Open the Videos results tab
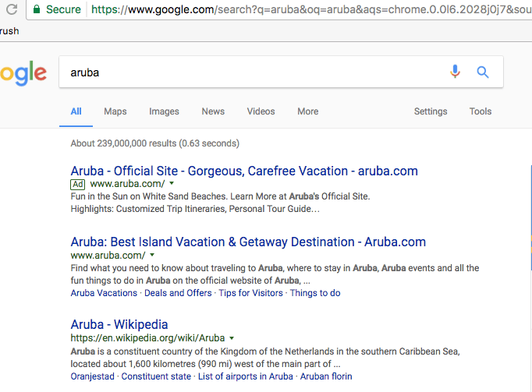Screen dimensions: 532x392 [261, 111]
